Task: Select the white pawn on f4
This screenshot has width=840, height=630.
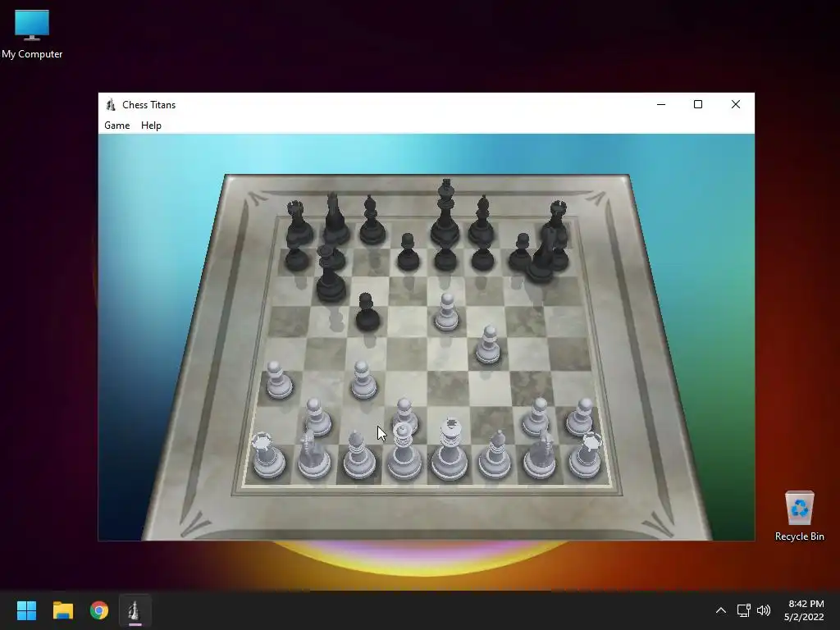Action: (488, 345)
